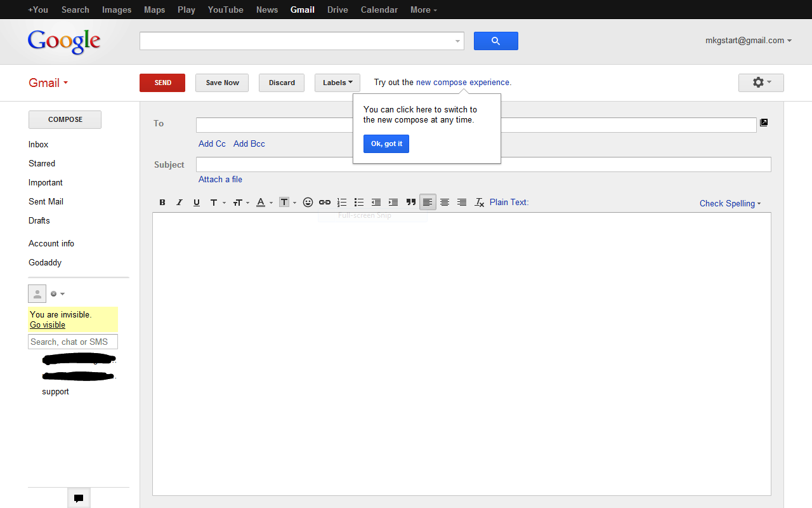Click the blue search magnifier button
The width and height of the screenshot is (812, 508).
click(x=496, y=41)
